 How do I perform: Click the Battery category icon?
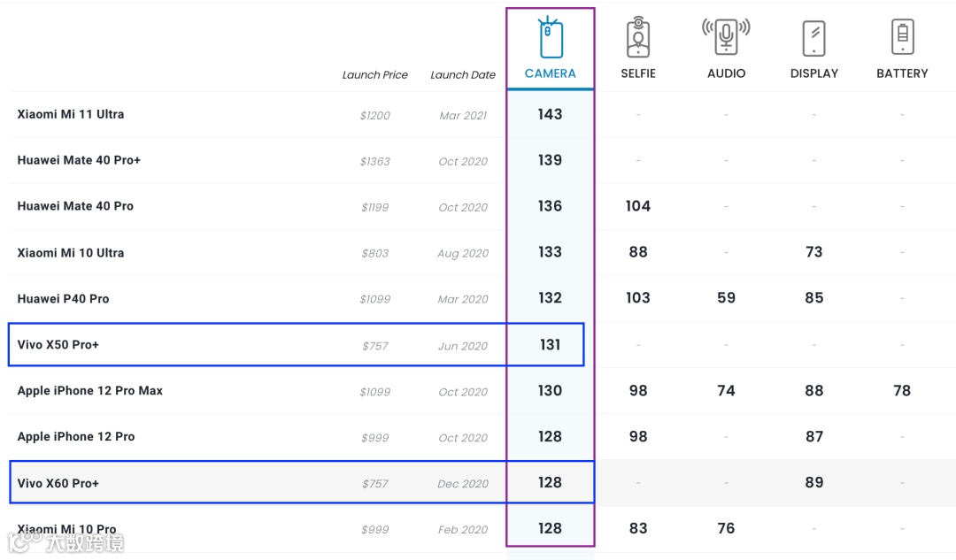(902, 37)
